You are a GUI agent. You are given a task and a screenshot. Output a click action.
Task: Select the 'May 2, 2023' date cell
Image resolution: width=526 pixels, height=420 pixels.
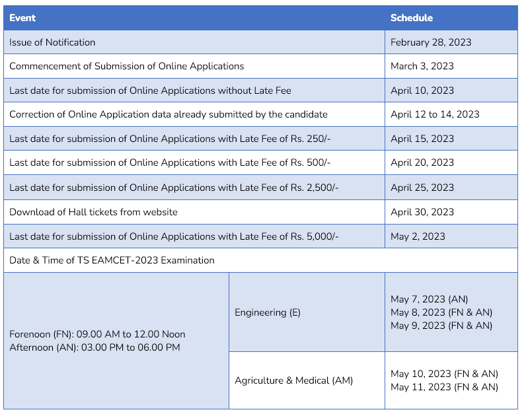click(451, 236)
